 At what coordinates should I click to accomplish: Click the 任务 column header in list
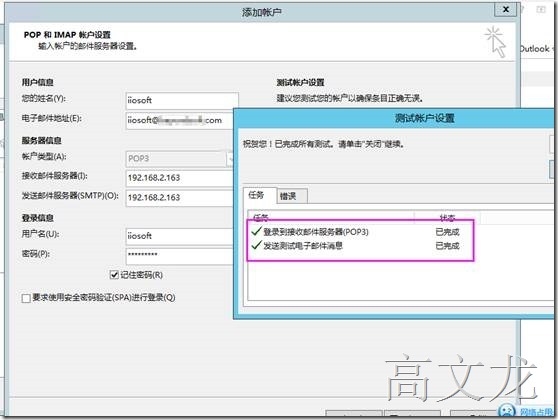point(331,217)
